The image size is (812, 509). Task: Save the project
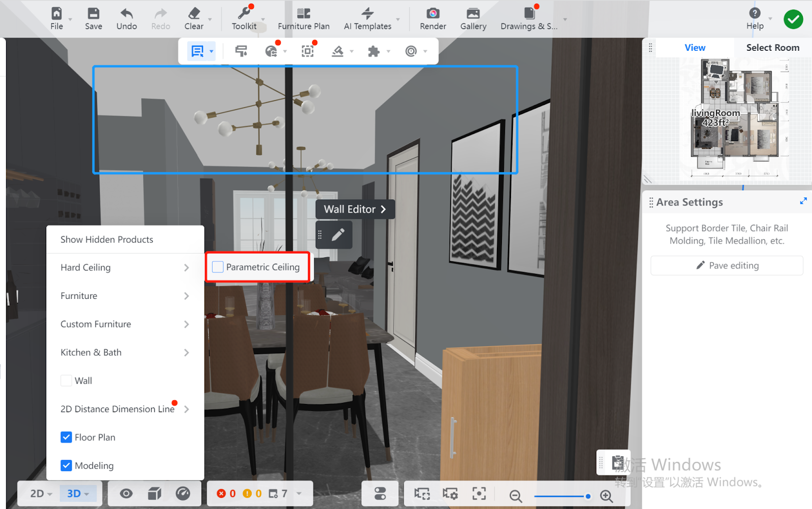pos(93,18)
